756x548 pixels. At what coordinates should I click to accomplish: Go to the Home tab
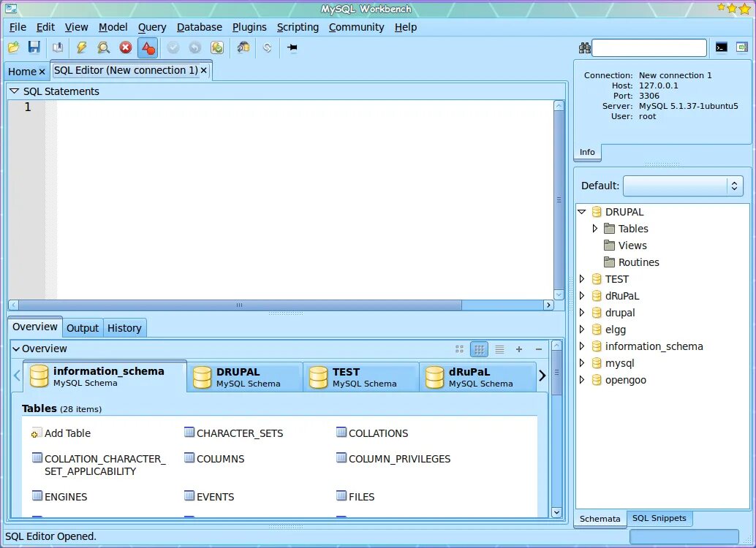22,72
